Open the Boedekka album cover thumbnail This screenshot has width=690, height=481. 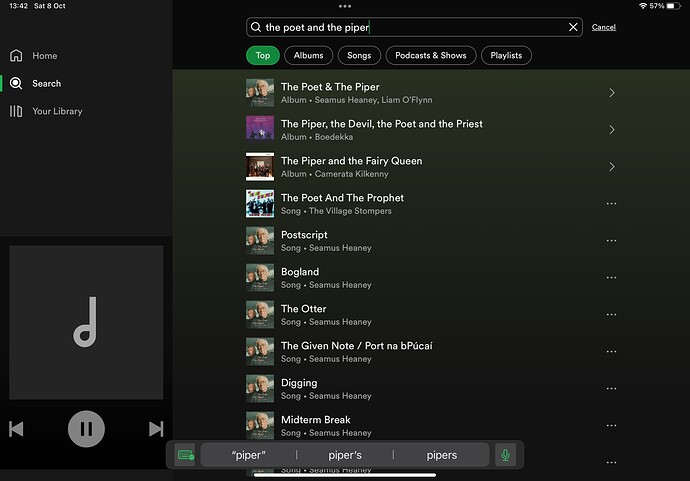(x=260, y=130)
